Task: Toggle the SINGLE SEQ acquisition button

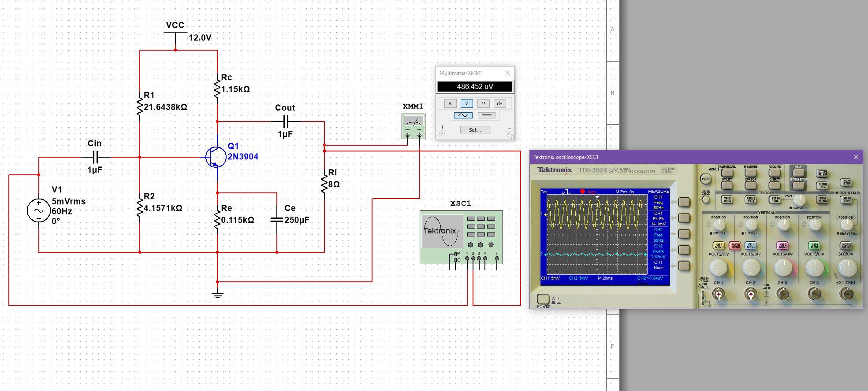Action: 822,186
